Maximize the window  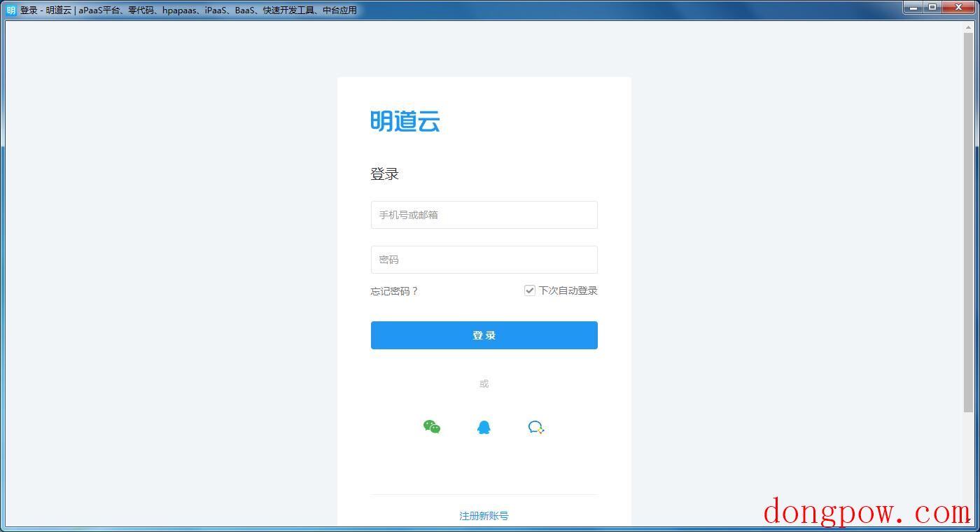point(932,8)
